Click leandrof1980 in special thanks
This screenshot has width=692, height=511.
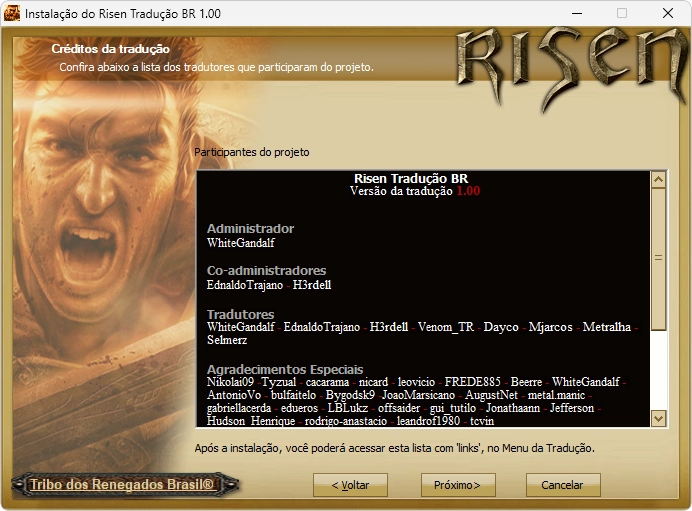pyautogui.click(x=428, y=421)
